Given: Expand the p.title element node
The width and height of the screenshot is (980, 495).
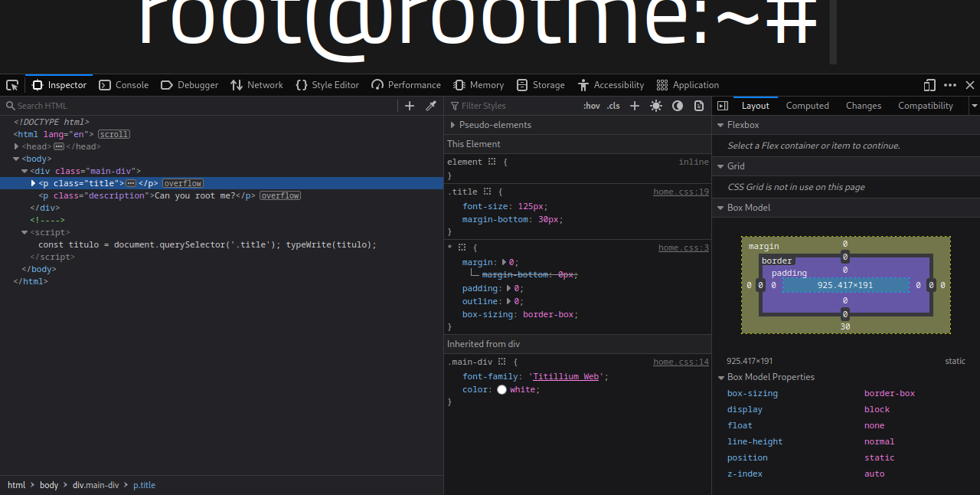Looking at the screenshot, I should coord(32,183).
